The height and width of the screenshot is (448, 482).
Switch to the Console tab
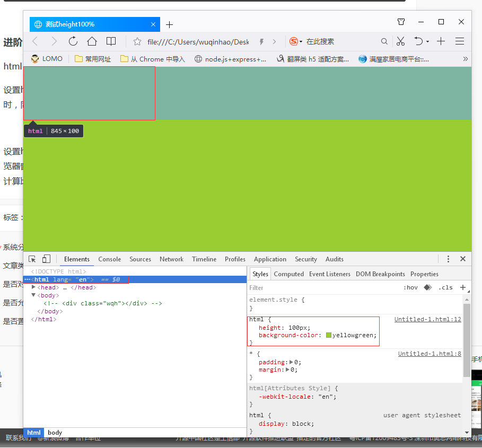pos(110,259)
